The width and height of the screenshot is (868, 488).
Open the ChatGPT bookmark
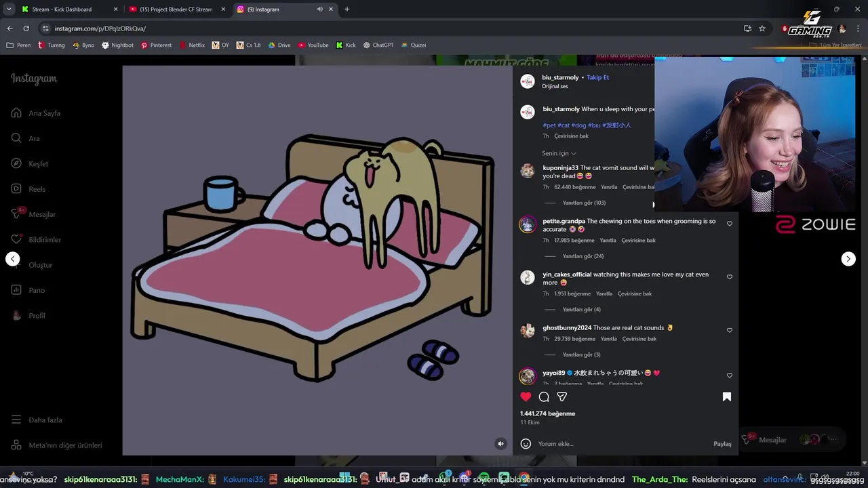(x=378, y=45)
